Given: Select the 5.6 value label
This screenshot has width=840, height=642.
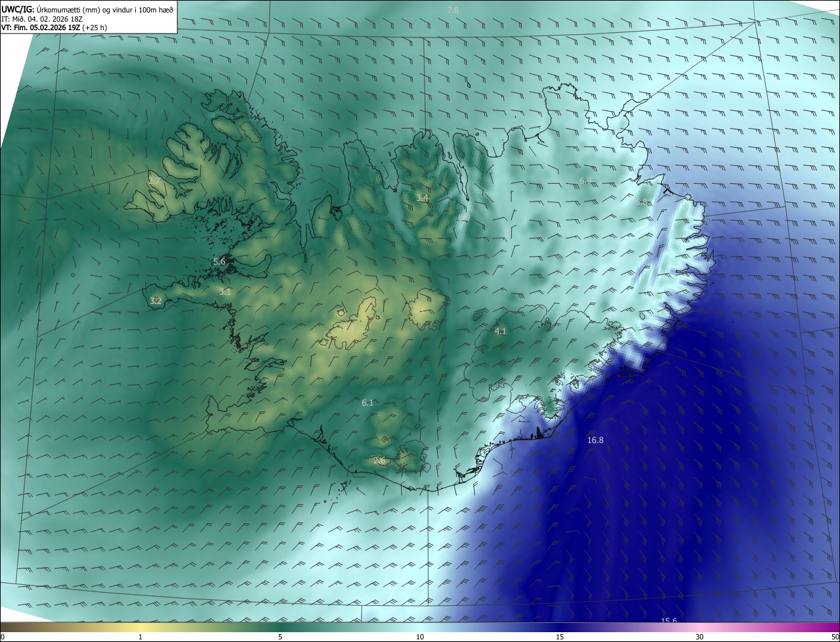Looking at the screenshot, I should [x=219, y=261].
